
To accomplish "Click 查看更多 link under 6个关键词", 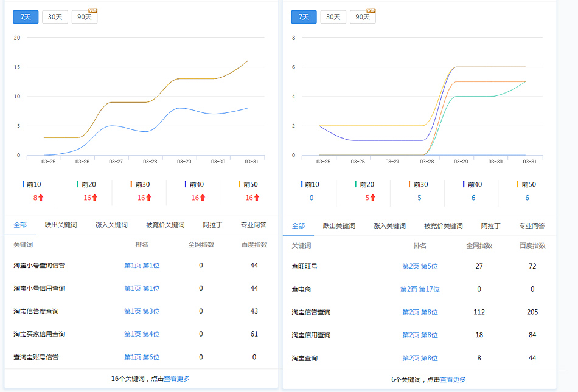I will click(453, 379).
